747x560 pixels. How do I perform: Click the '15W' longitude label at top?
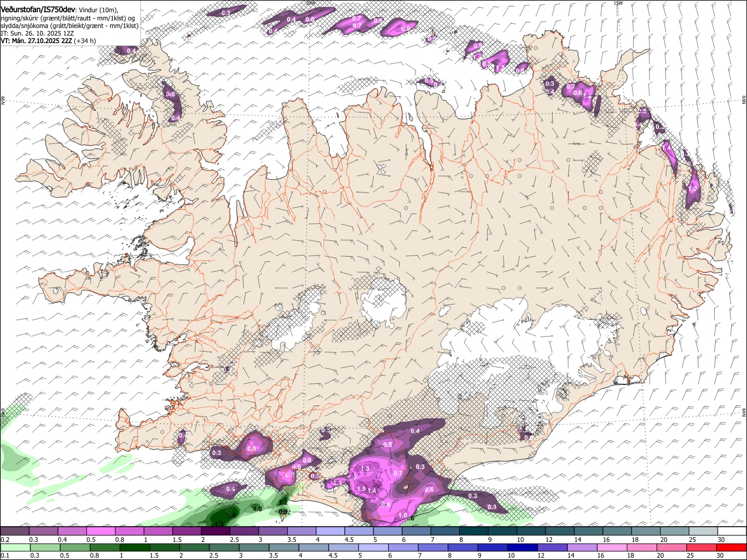[x=618, y=3]
